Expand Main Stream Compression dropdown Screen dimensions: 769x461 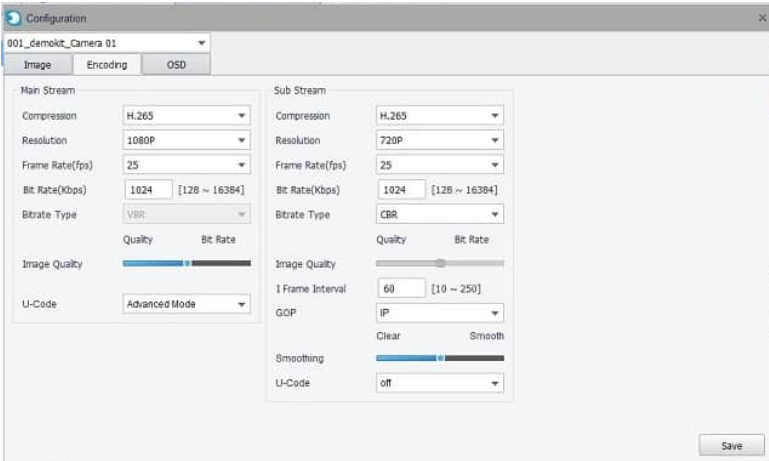click(186, 116)
